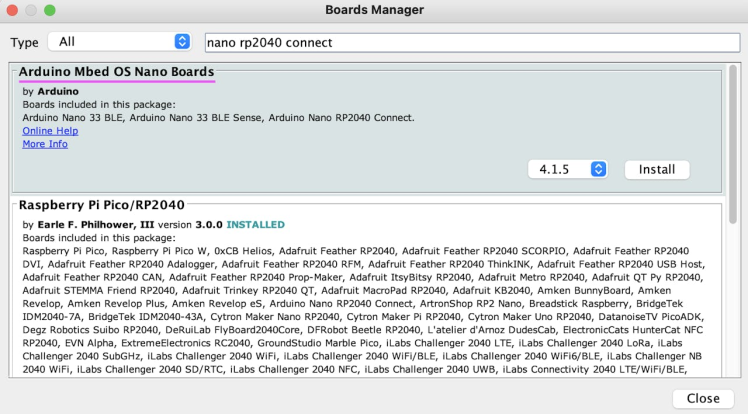Image resolution: width=748 pixels, height=414 pixels.
Task: Click the Arduino Nano 33 BLE boards list line
Action: coord(218,118)
